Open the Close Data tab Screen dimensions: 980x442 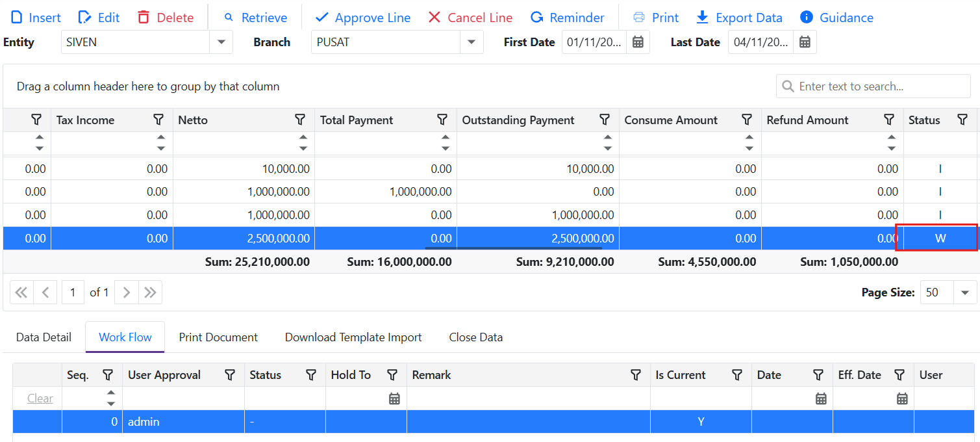tap(476, 337)
